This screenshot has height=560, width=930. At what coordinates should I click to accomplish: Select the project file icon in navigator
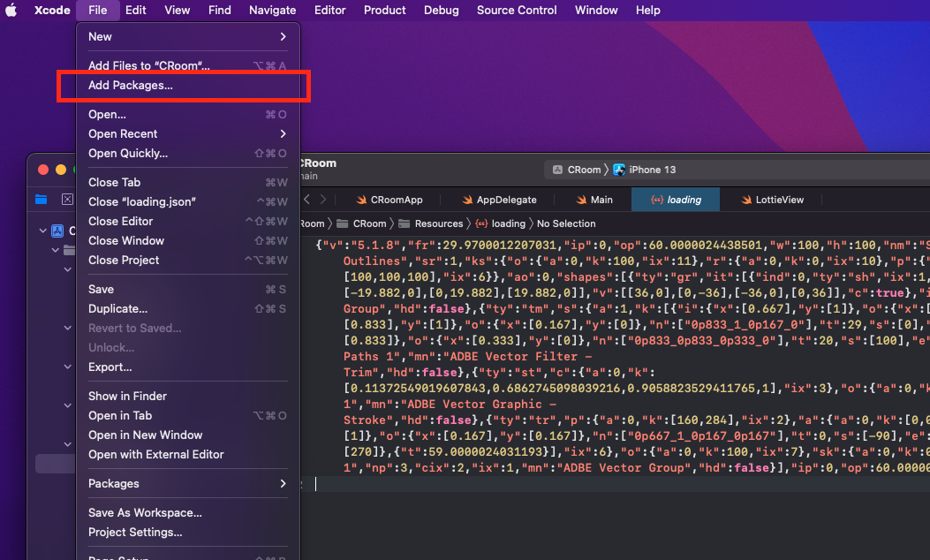pos(57,231)
